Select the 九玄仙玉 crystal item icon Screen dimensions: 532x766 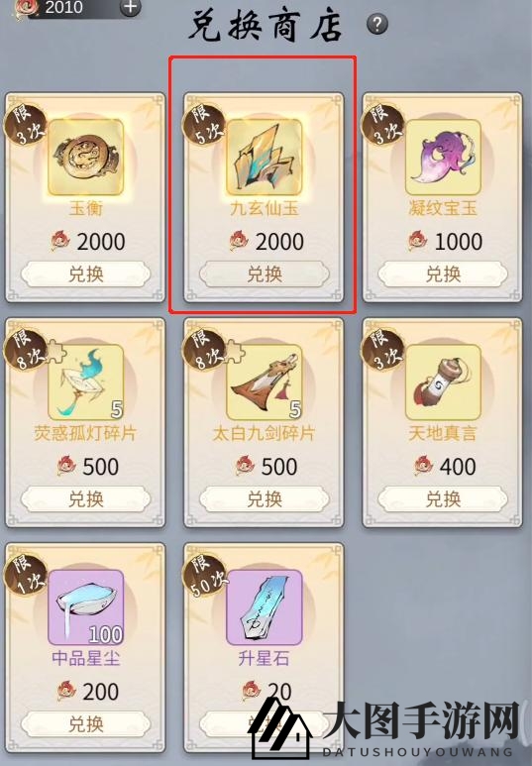tap(265, 158)
